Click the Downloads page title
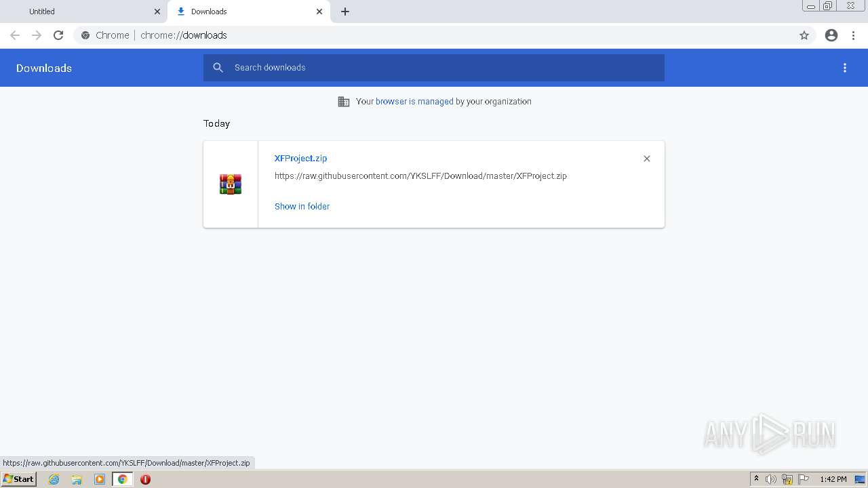868x488 pixels. [44, 68]
